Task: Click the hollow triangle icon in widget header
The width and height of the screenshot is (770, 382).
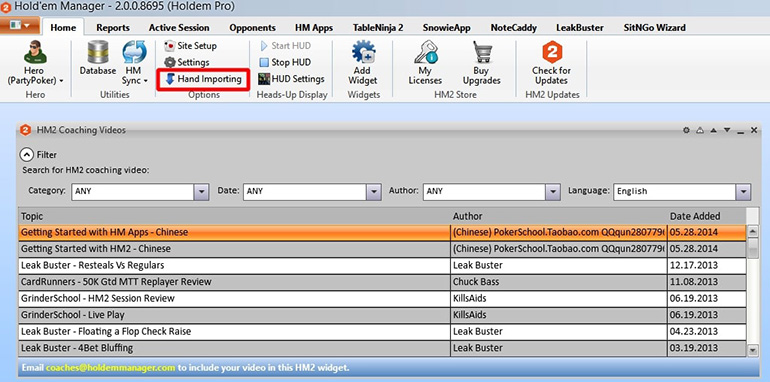Action: click(700, 130)
